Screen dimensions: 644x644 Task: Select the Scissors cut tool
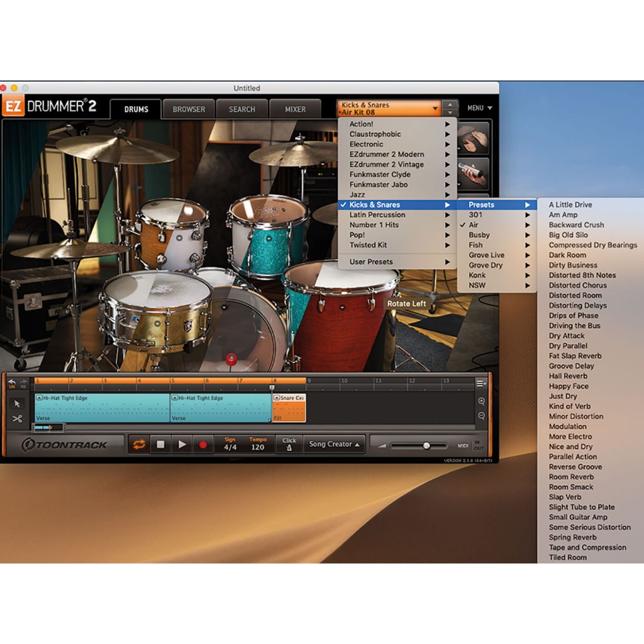tap(17, 418)
